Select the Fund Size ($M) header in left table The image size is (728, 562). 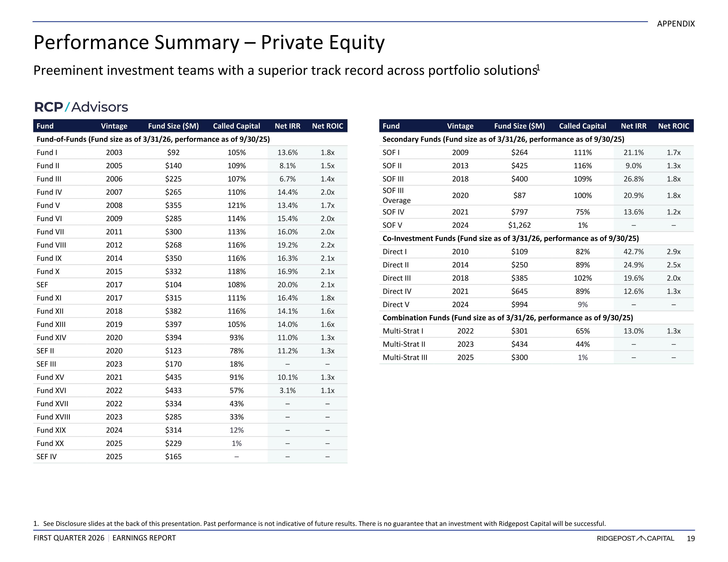coord(173,126)
